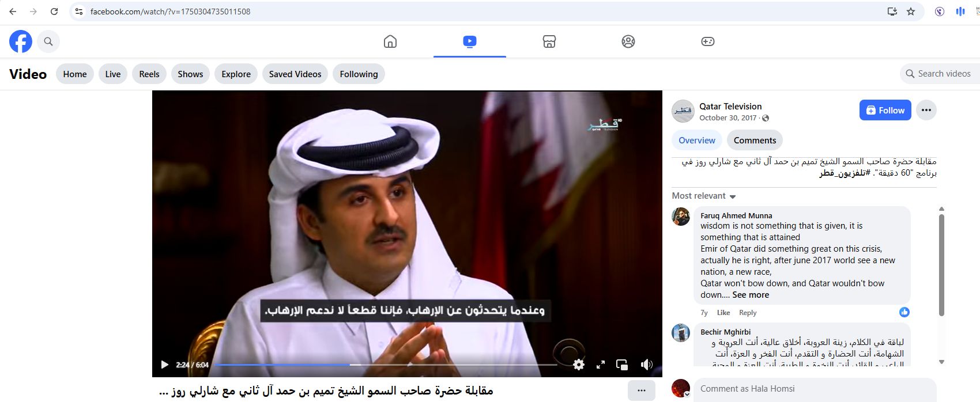Open Qatar Television page name link
Image resolution: width=980 pixels, height=402 pixels.
tap(730, 106)
